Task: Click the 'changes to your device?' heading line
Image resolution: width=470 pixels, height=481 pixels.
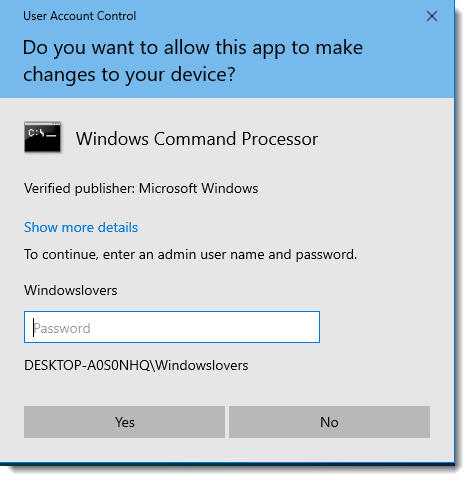Action: pos(129,74)
